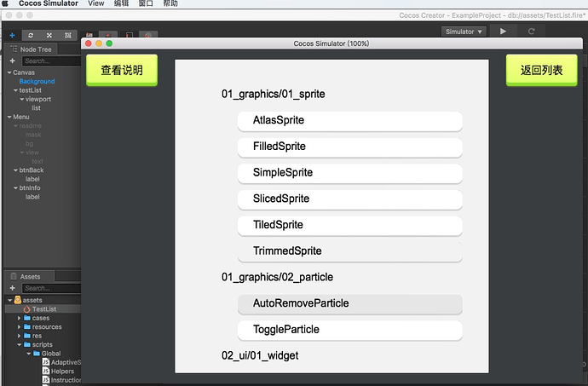Select the rect transform tool in toolbar
The height and width of the screenshot is (386, 588).
[68, 35]
